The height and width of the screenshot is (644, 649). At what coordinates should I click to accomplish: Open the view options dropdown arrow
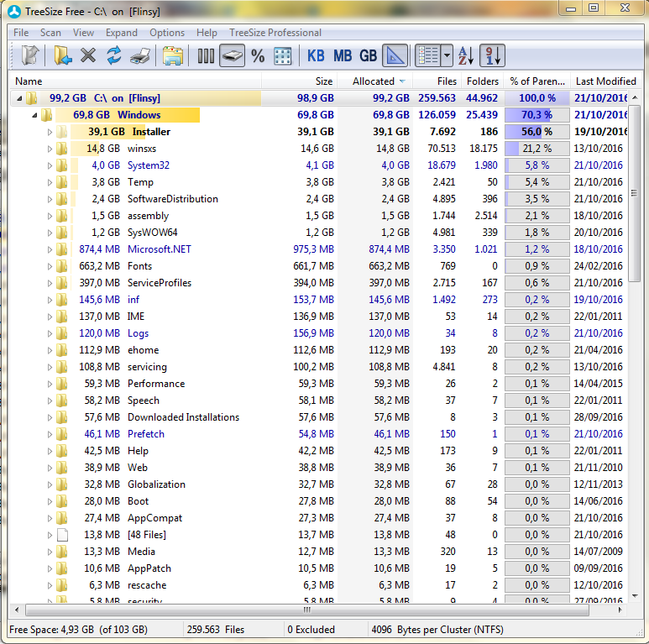[447, 55]
